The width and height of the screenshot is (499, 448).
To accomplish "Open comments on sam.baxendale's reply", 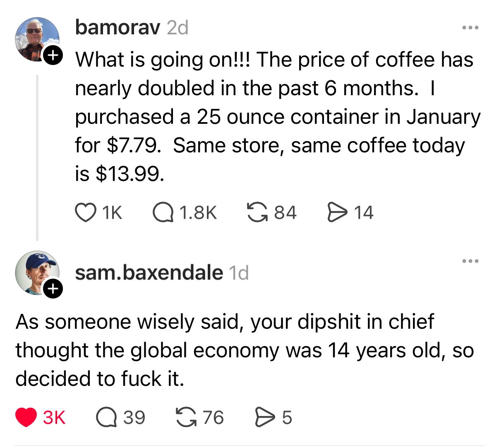I will 106,417.
